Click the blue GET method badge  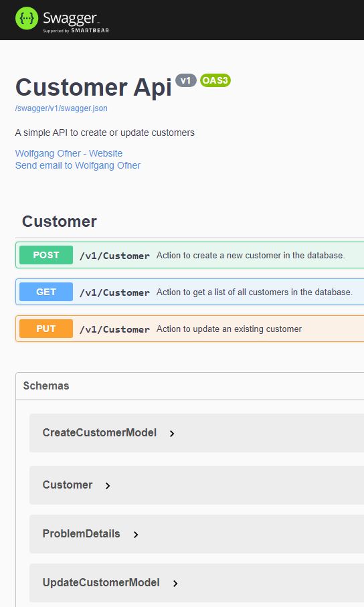(x=46, y=292)
